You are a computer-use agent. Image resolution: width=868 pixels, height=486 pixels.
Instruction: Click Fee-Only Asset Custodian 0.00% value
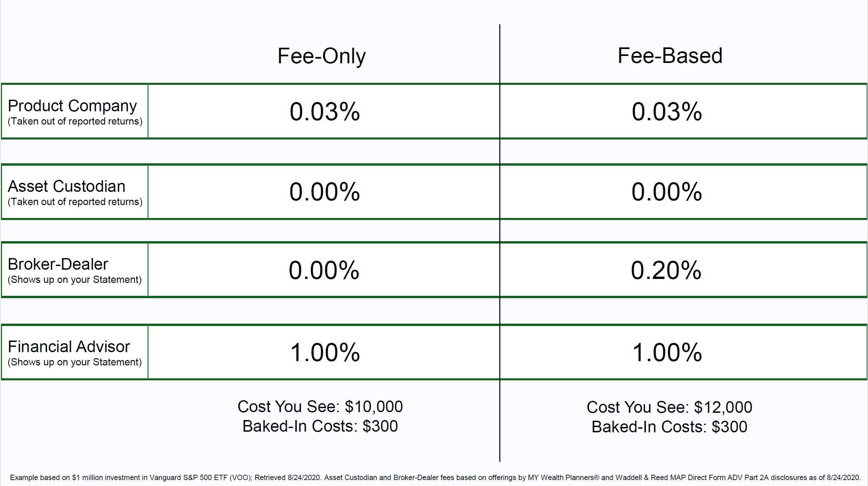pyautogui.click(x=325, y=192)
